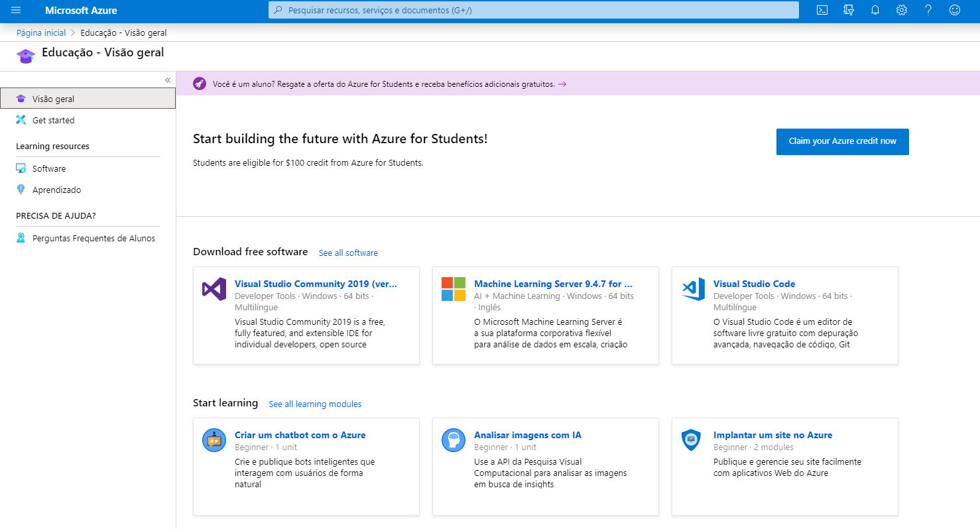Open the Azure portal hamburger menu
This screenshot has height=529, width=980.
pyautogui.click(x=16, y=10)
